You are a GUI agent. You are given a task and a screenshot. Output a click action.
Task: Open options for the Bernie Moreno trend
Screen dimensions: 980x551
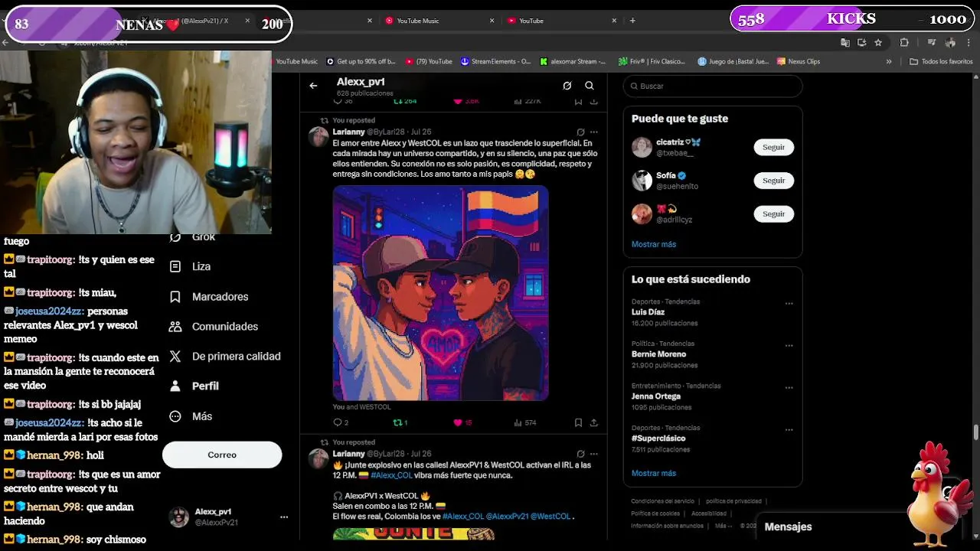pyautogui.click(x=789, y=346)
